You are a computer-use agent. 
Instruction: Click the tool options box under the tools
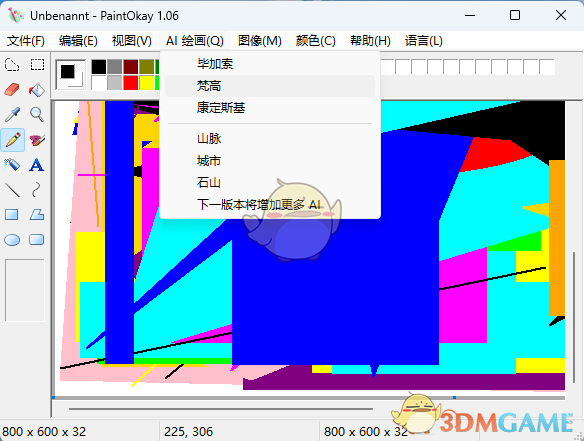(x=25, y=290)
